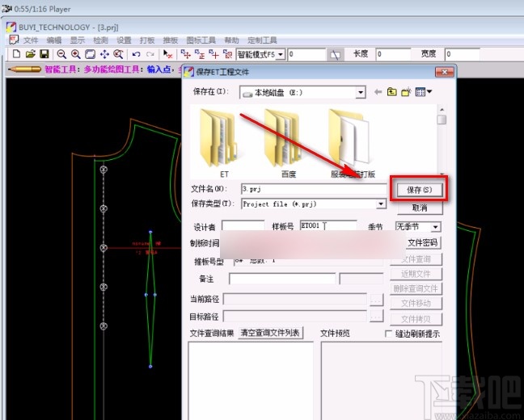Open the 帮助 menu
Image resolution: width=524 pixels, height=420 pixels.
[x=231, y=40]
